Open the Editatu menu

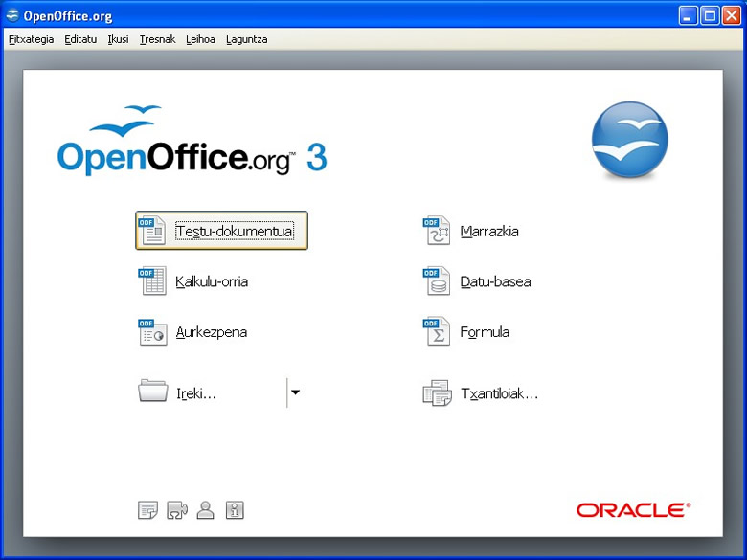pos(80,39)
